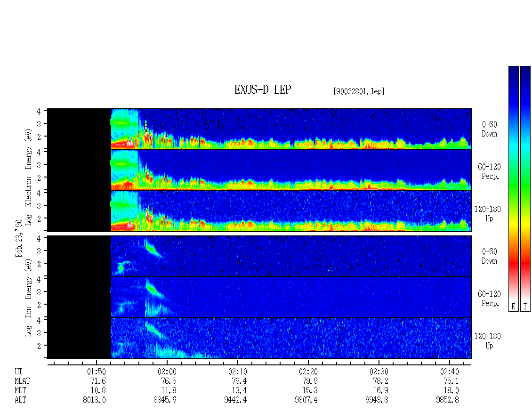Click the electron 60-120 Perp. spectrogram panel
The height and width of the screenshot is (412, 532).
click(259, 170)
